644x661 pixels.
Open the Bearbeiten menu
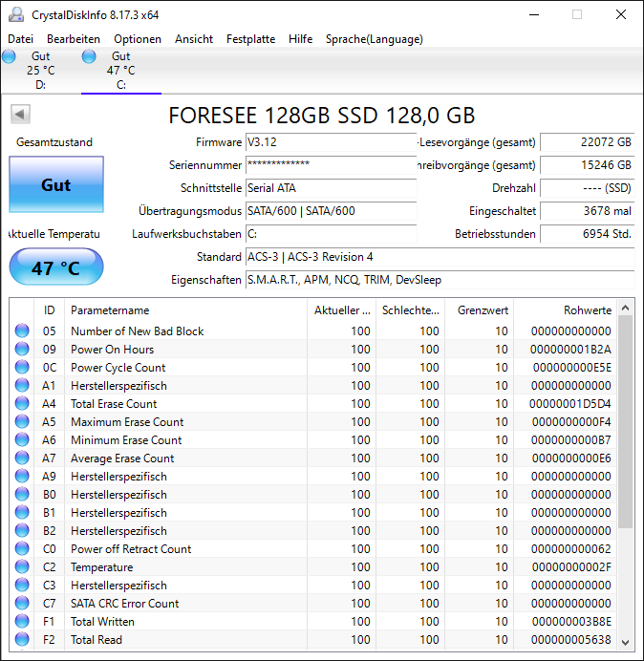(x=74, y=39)
